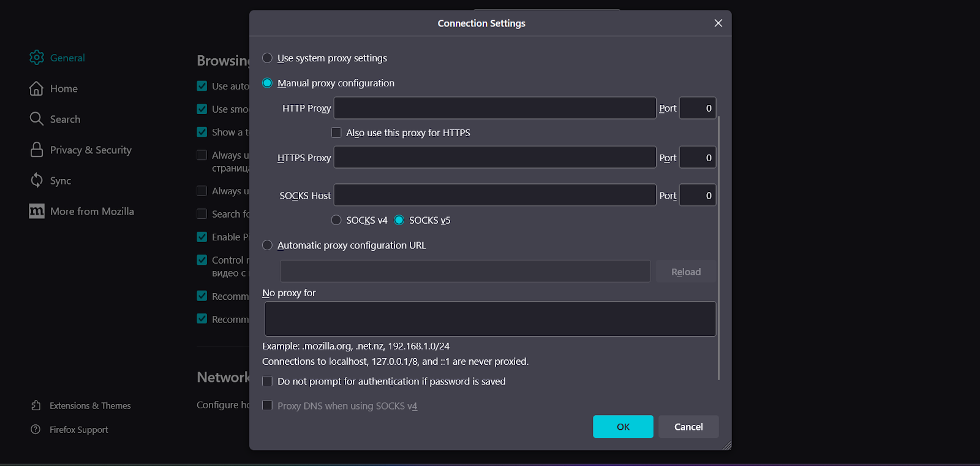Open Firefox Support link

pos(78,429)
